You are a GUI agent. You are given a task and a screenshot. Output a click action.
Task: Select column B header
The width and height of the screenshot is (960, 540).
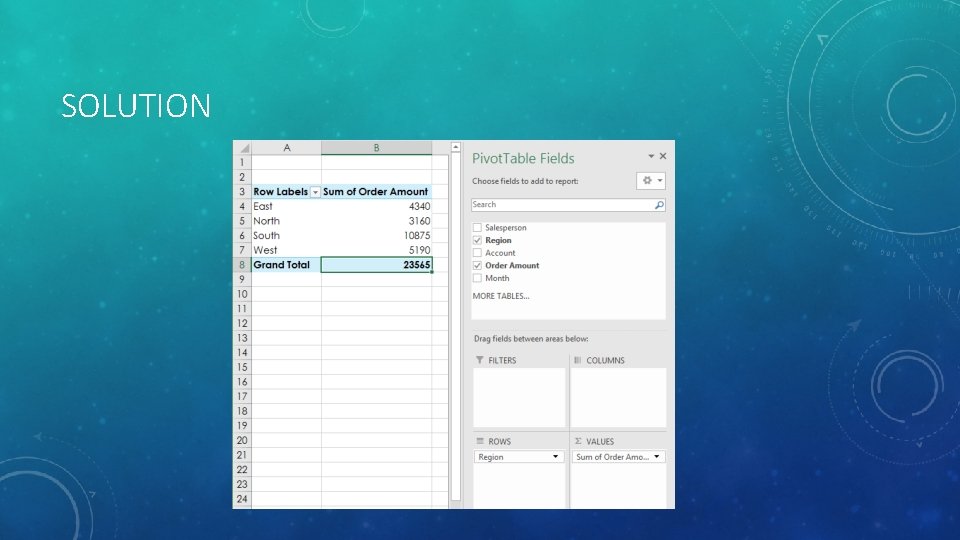pyautogui.click(x=377, y=148)
